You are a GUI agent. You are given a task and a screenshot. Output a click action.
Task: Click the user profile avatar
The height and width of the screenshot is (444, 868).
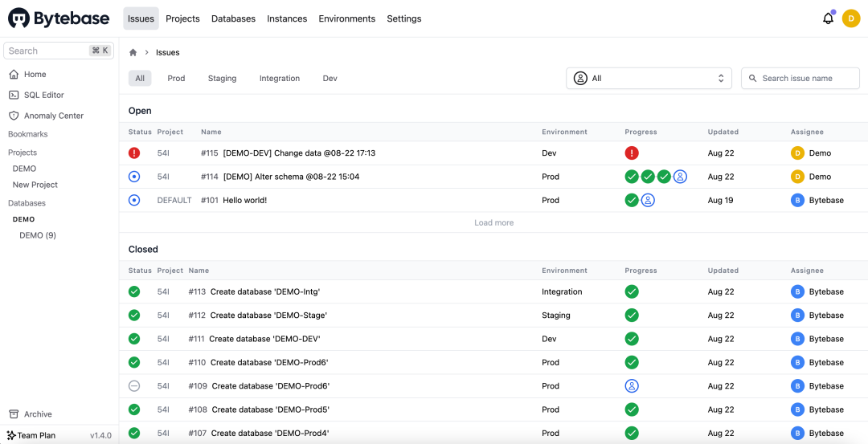point(851,18)
